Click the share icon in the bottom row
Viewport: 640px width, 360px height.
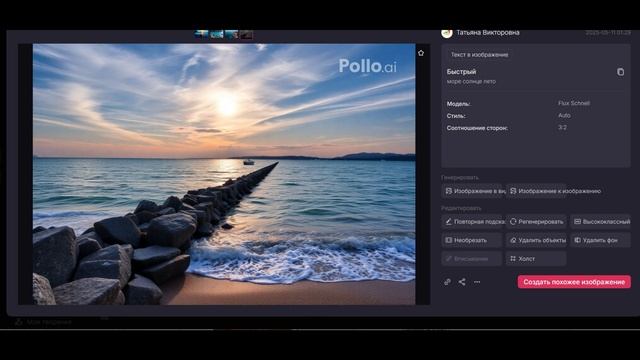(462, 282)
